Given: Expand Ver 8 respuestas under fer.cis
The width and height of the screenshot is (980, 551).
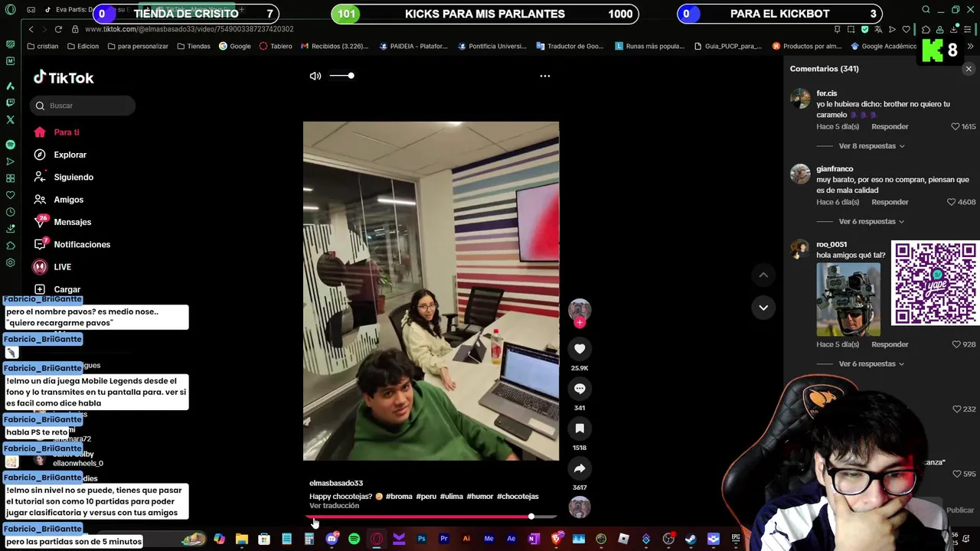Looking at the screenshot, I should pos(871,146).
